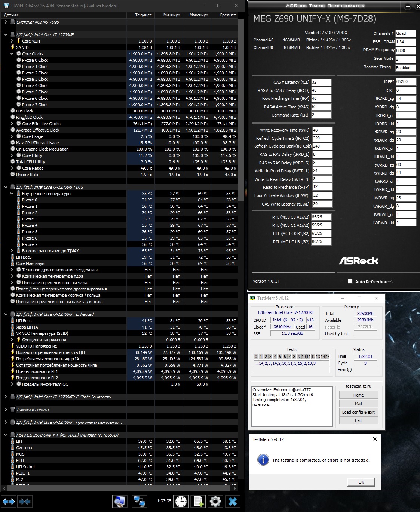Click the tREFI value field
The width and height of the screenshot is (420, 512).
(406, 81)
